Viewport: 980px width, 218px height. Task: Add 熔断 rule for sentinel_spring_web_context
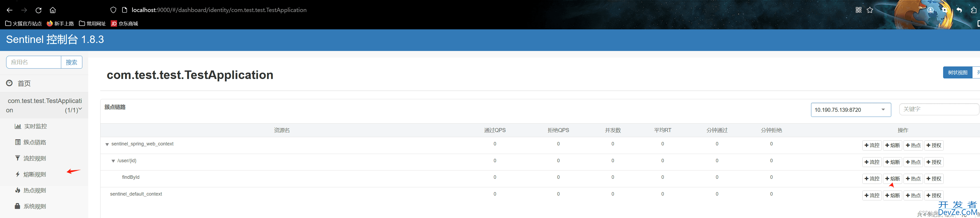(893, 145)
